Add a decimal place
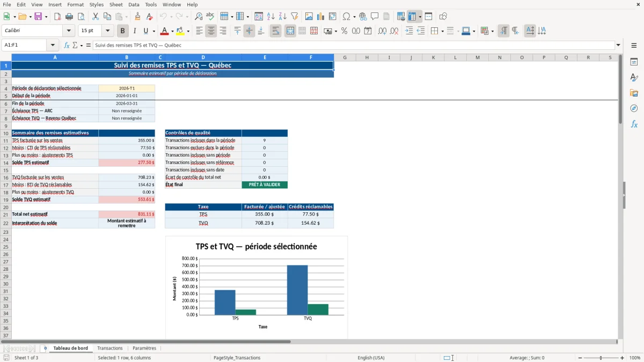Screen dimensions: 644x362 383,31
